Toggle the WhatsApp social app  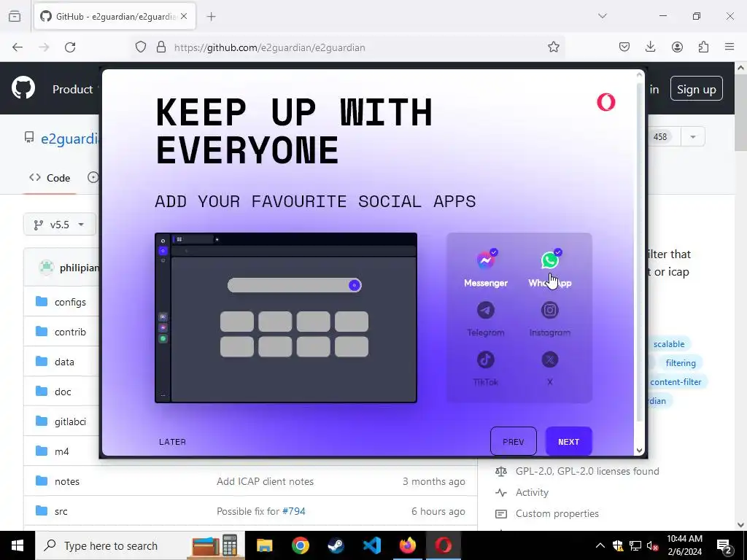[550, 268]
